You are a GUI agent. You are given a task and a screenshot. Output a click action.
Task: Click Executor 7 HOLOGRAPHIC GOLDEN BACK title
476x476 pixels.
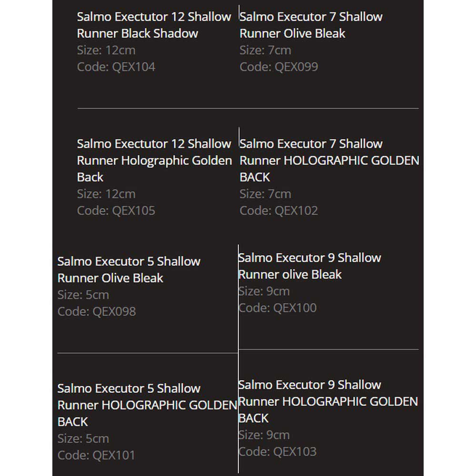click(329, 160)
